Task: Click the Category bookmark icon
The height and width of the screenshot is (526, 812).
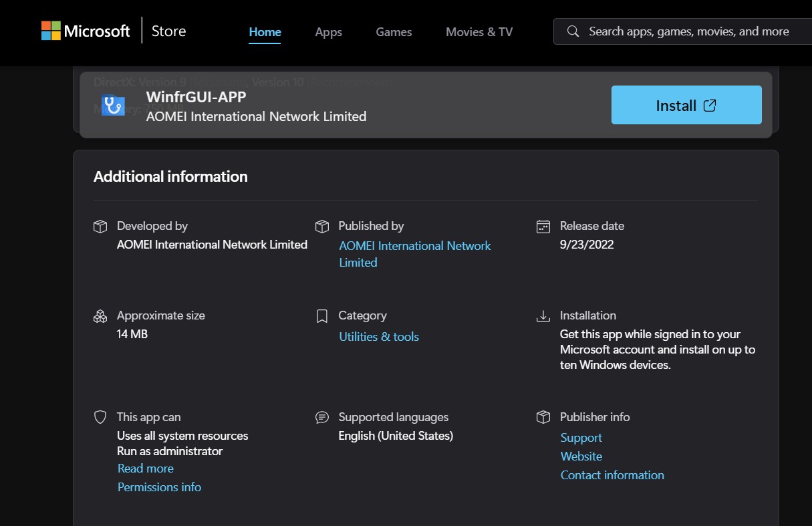Action: 322,316
